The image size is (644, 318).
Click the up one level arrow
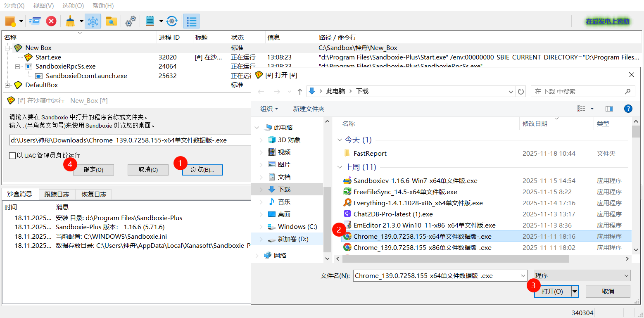pos(300,91)
